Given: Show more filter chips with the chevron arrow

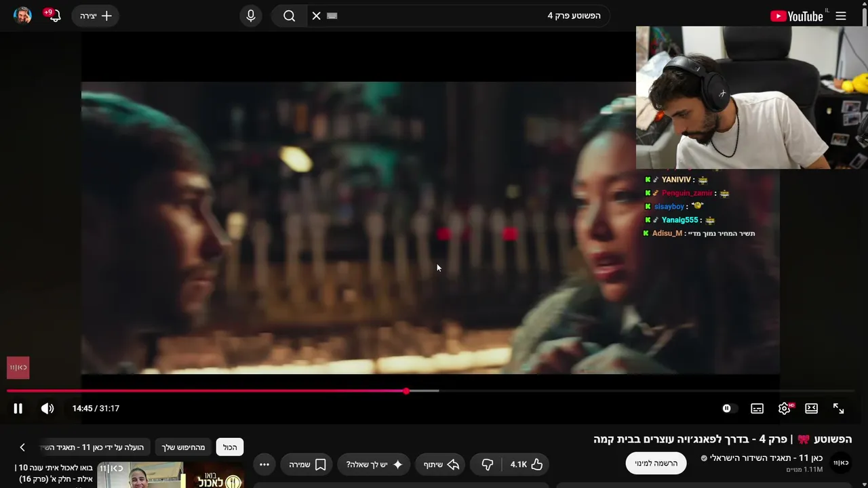Looking at the screenshot, I should pyautogui.click(x=22, y=447).
